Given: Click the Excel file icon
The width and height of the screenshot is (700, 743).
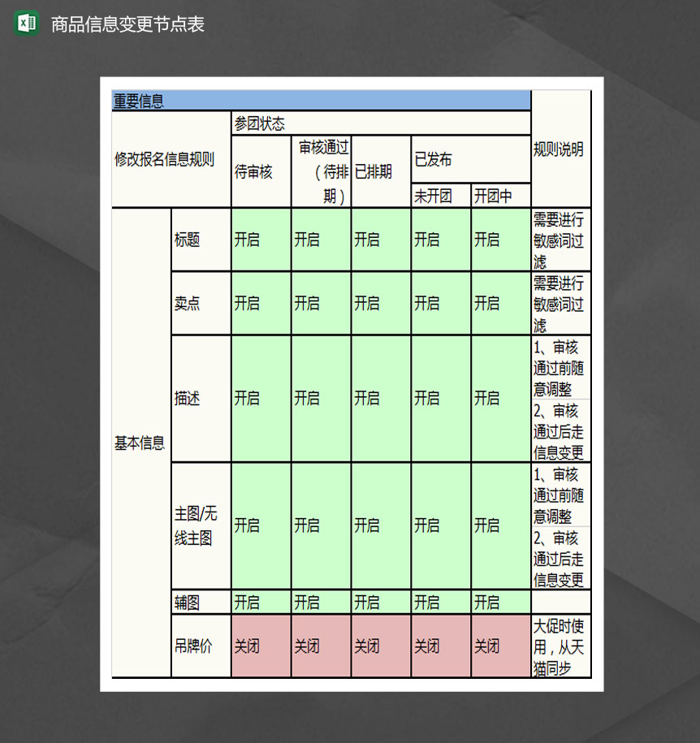Looking at the screenshot, I should pos(24,25).
